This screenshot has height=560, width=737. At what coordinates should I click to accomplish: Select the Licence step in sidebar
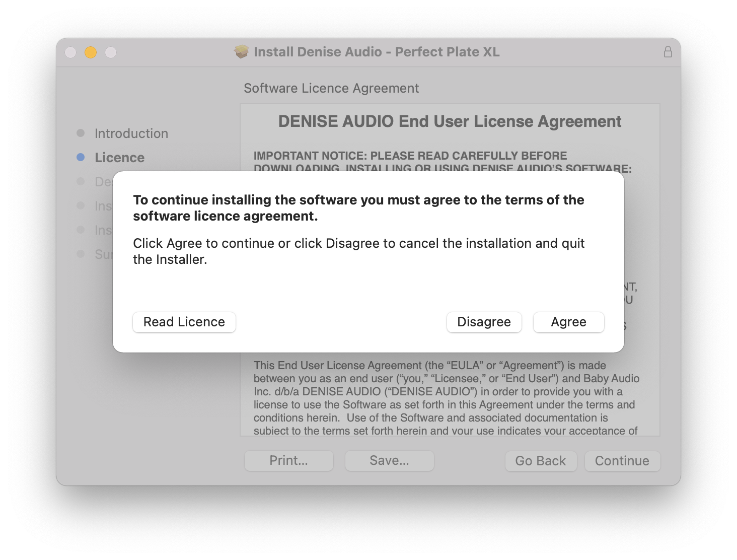[120, 158]
